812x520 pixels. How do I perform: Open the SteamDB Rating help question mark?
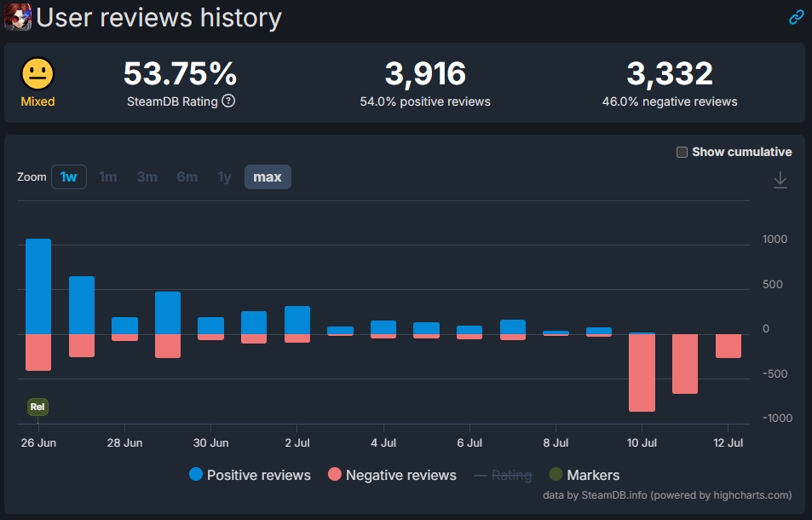pos(228,101)
